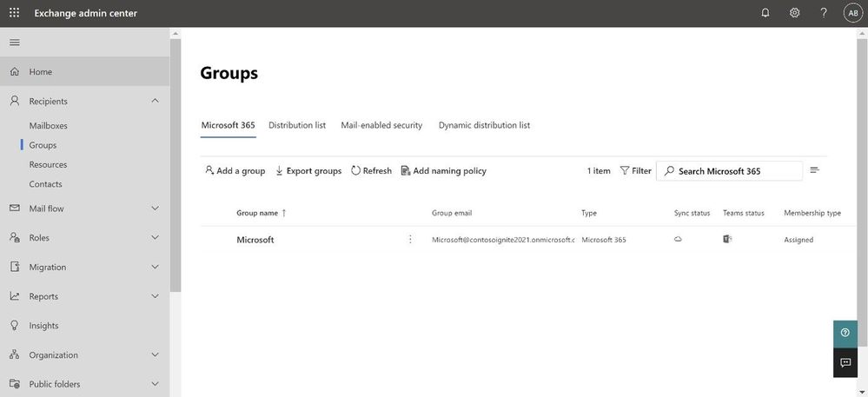Switch to the Microsoft 365 tab
Screen dimensions: 868x397
click(228, 125)
